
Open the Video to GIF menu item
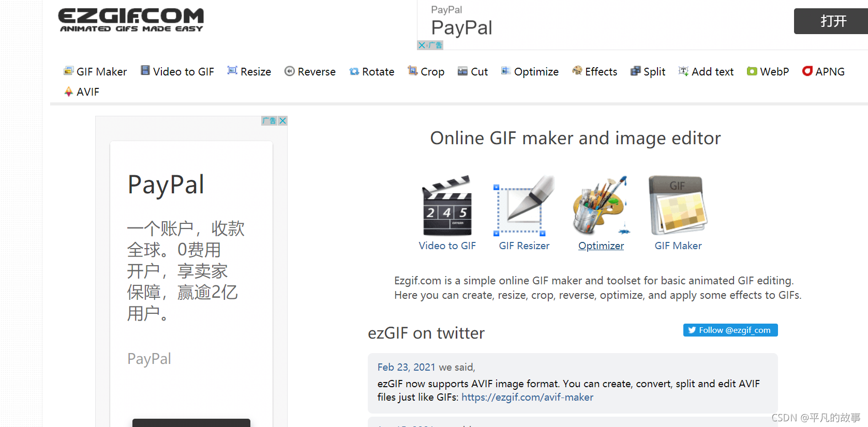[x=184, y=72]
